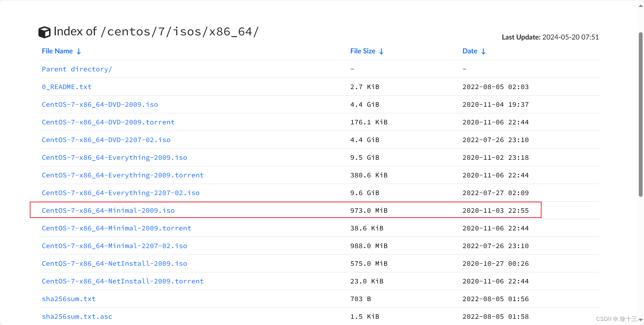The image size is (644, 325).
Task: Click the 988.0 MiB size cell
Action: pos(369,246)
